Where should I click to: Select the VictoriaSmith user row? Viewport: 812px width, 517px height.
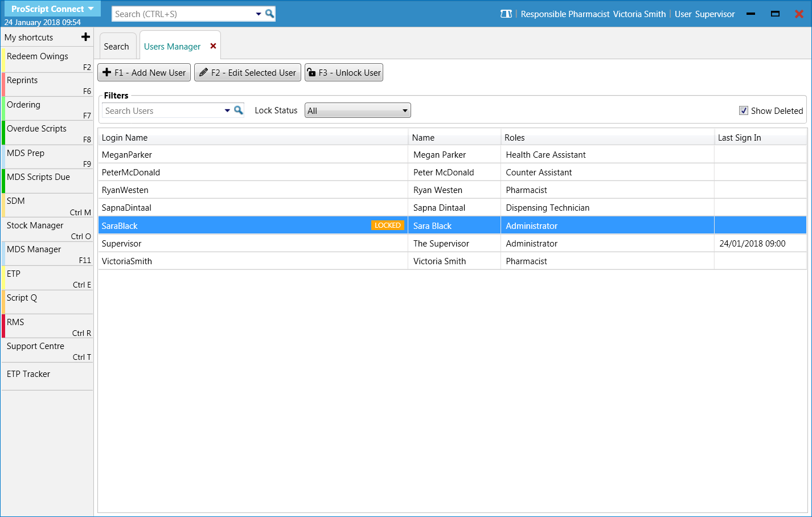point(253,261)
